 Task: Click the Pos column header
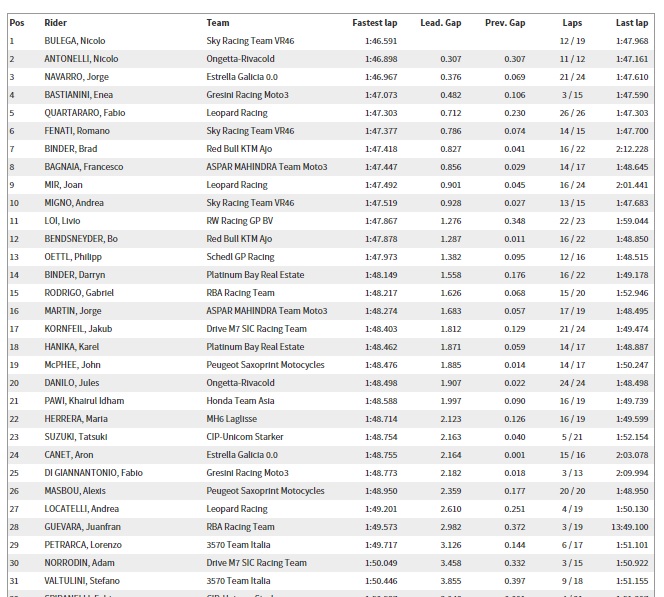(15, 22)
